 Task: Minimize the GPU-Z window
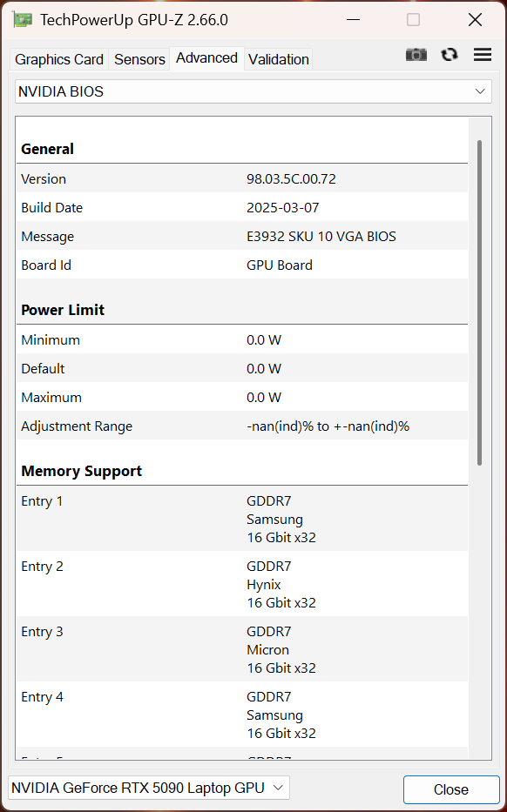(x=353, y=20)
